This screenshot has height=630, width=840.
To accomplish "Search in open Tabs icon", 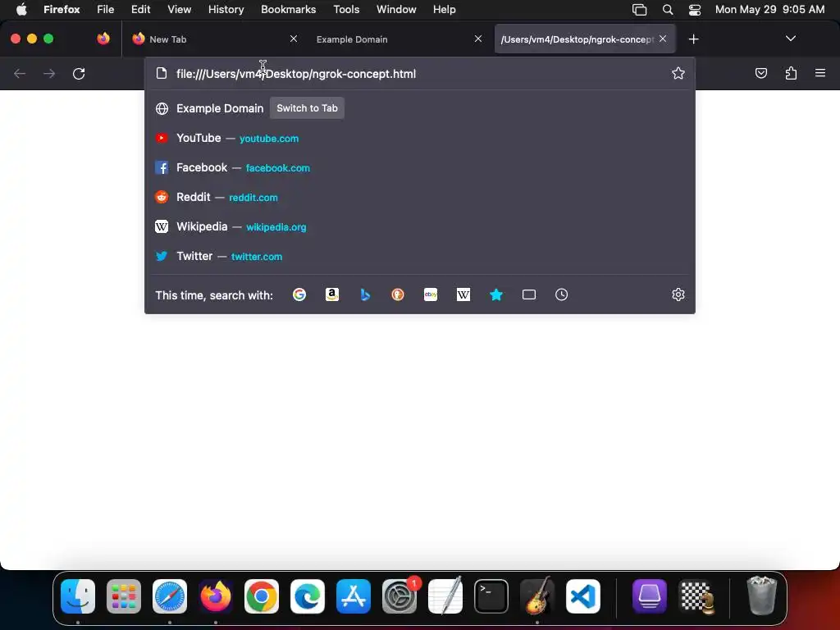I will (x=529, y=294).
